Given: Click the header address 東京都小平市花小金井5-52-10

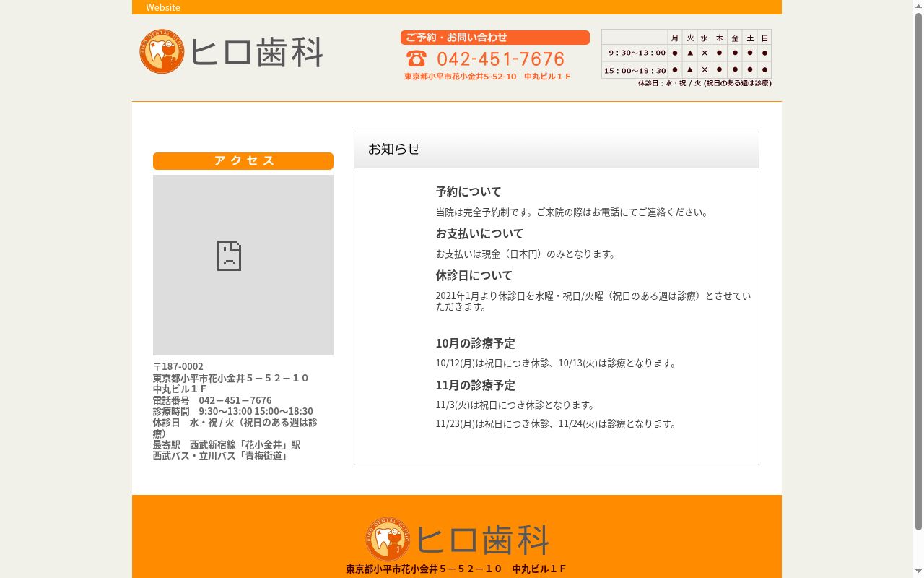Looking at the screenshot, I should [461, 77].
